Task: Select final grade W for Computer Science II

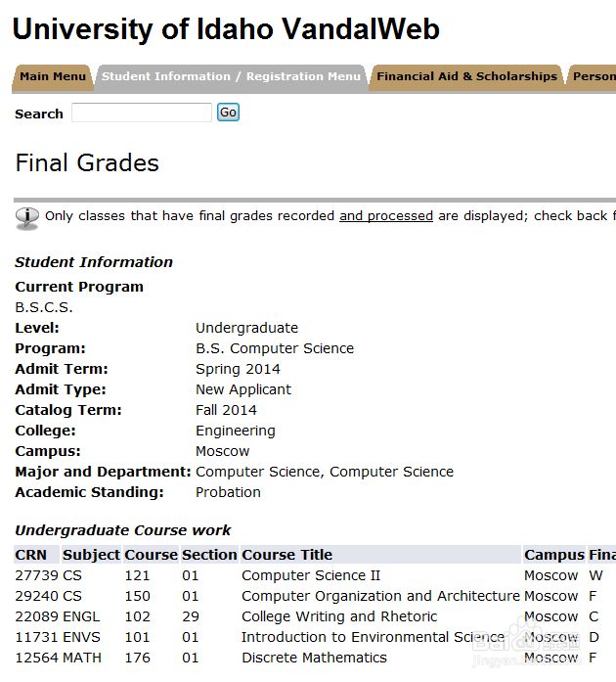Action: (596, 575)
